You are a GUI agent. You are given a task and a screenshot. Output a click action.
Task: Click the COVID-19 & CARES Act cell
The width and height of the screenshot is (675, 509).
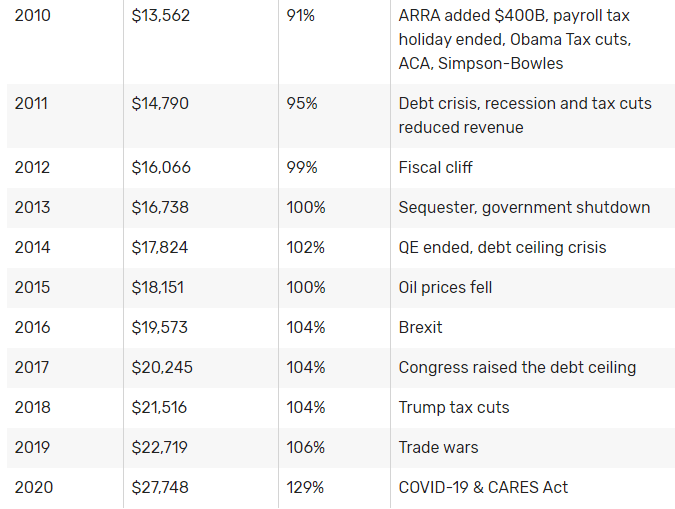point(483,488)
